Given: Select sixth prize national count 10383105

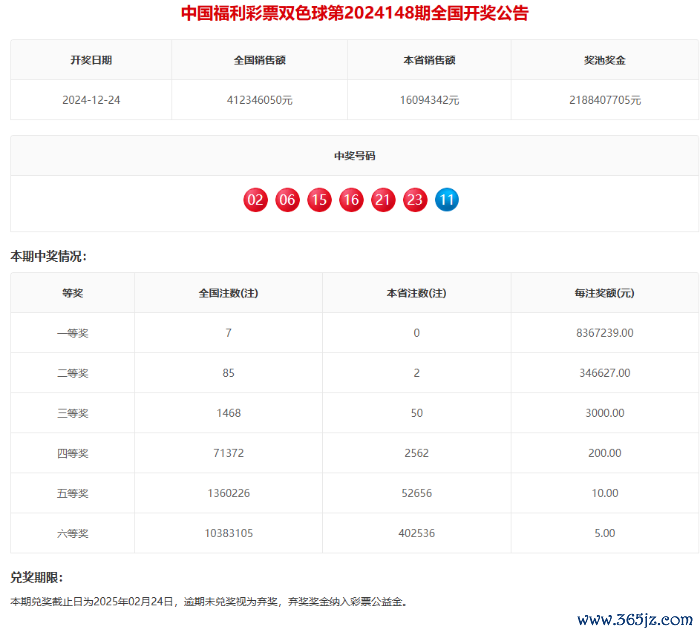Looking at the screenshot, I should coord(228,534).
